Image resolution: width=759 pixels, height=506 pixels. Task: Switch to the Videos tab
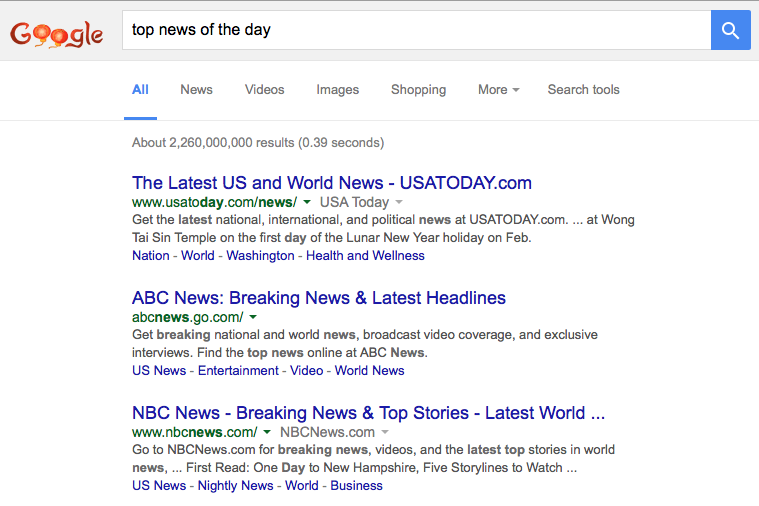264,90
